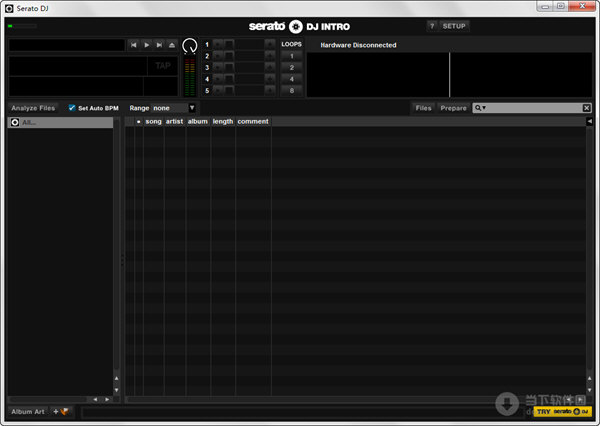Open the Prepare panel
Screen dimensions: 600x426
[x=453, y=108]
